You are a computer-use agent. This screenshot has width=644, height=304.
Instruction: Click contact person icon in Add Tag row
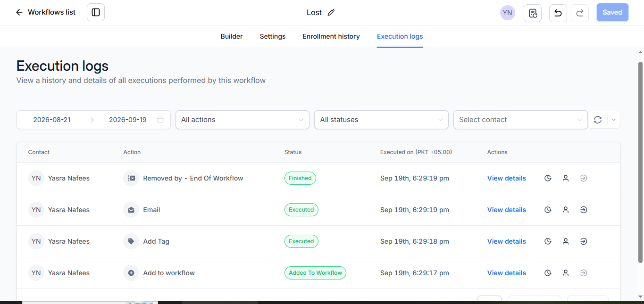[x=566, y=241]
